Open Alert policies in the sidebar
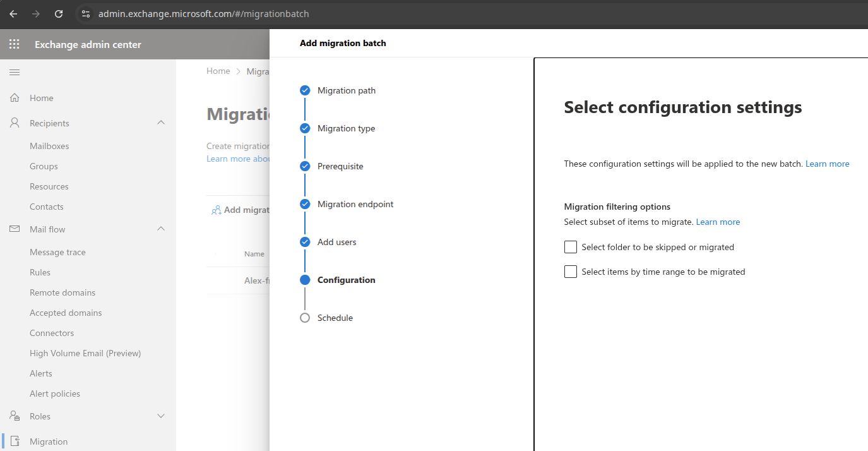 (x=55, y=394)
